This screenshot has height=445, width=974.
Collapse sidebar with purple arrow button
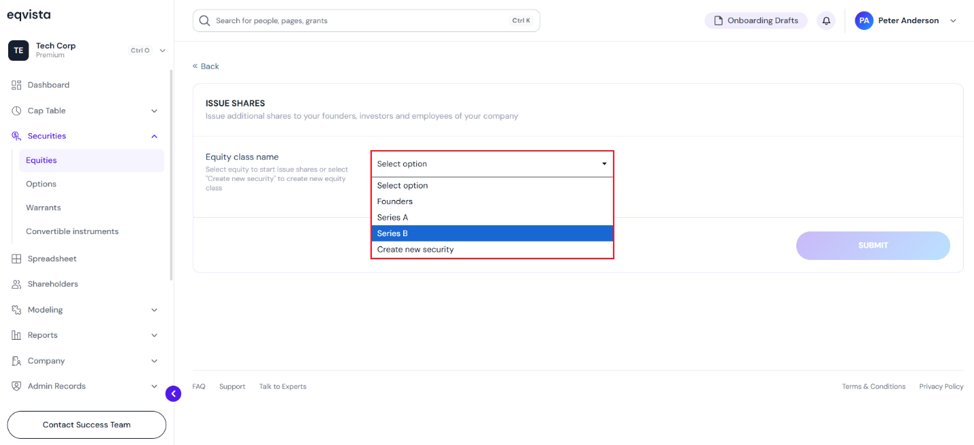coord(173,393)
